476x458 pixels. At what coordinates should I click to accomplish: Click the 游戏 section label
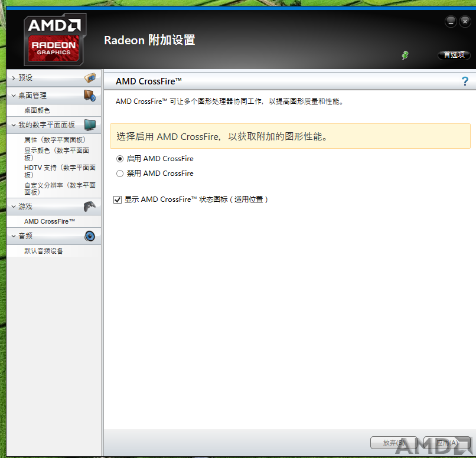click(25, 207)
